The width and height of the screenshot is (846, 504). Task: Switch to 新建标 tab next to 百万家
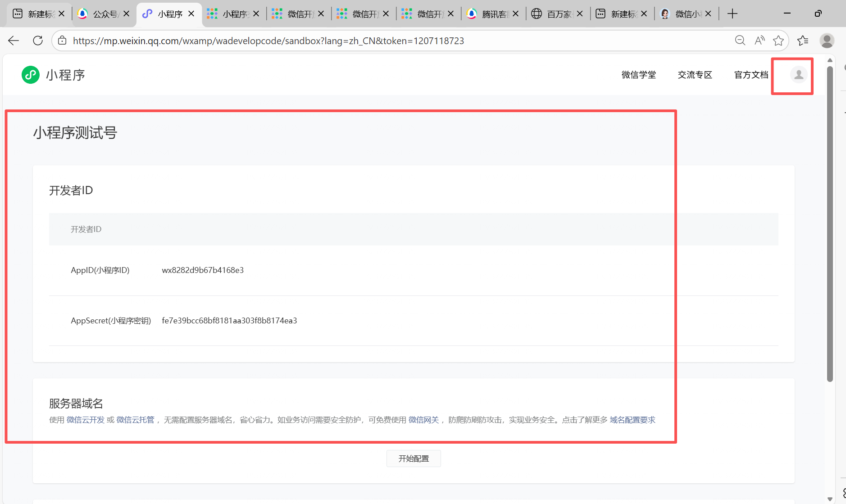(x=622, y=14)
